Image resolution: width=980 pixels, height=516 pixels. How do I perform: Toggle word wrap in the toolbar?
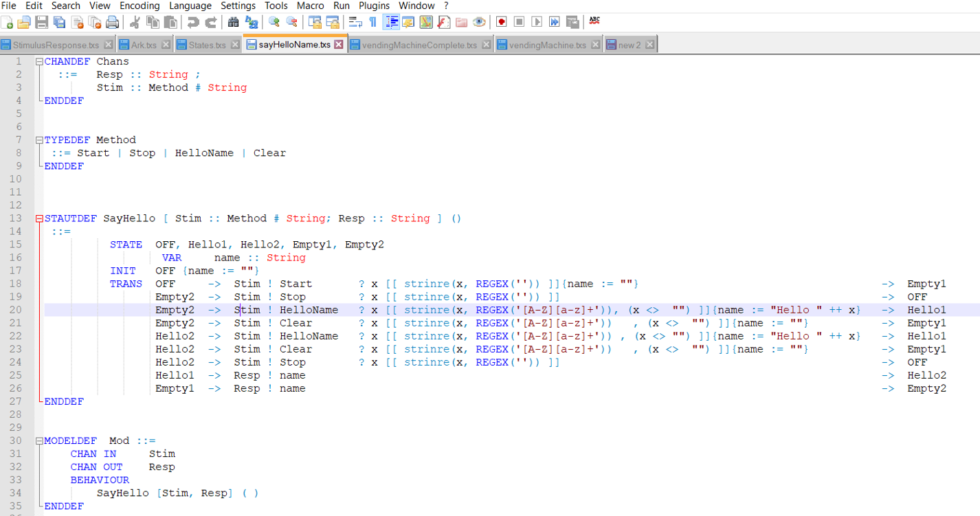pyautogui.click(x=355, y=23)
